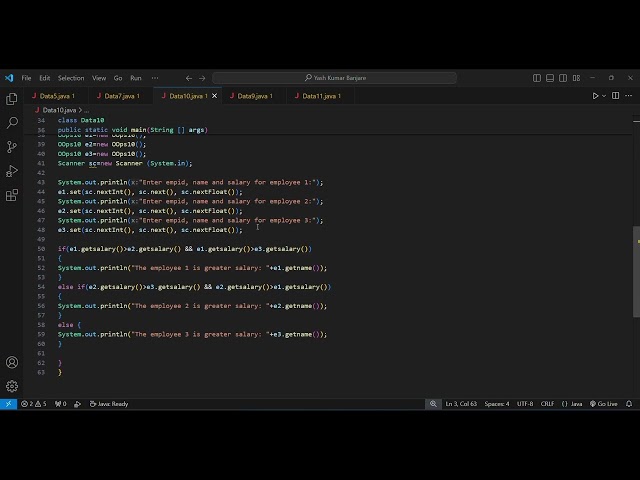Open the Explorer view in activity bar

pyautogui.click(x=12, y=99)
